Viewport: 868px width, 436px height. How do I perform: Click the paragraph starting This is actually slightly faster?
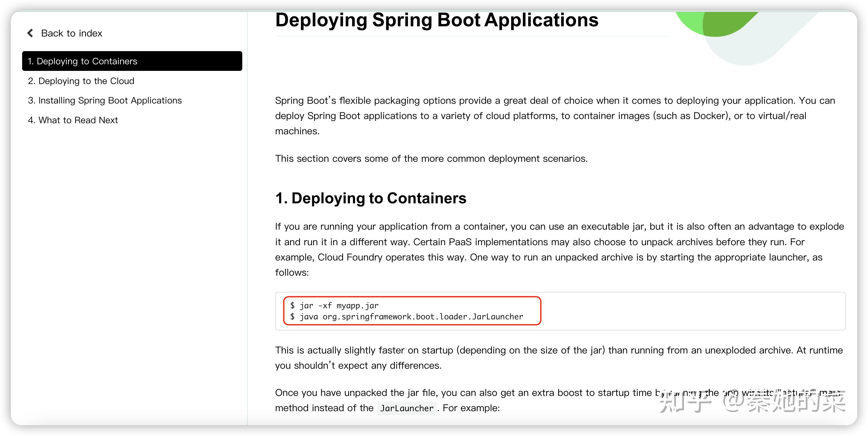pyautogui.click(x=559, y=358)
